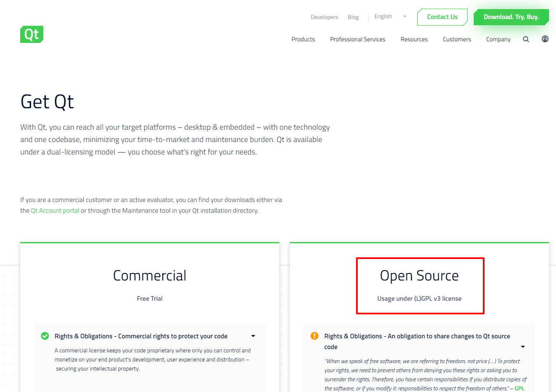
Task: Open the Customers menu
Action: point(456,39)
